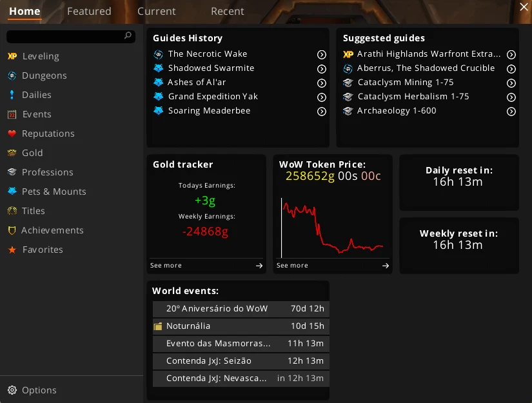Open Options gear at bottom left
Viewport: 532px width, 403px height.
(x=12, y=390)
